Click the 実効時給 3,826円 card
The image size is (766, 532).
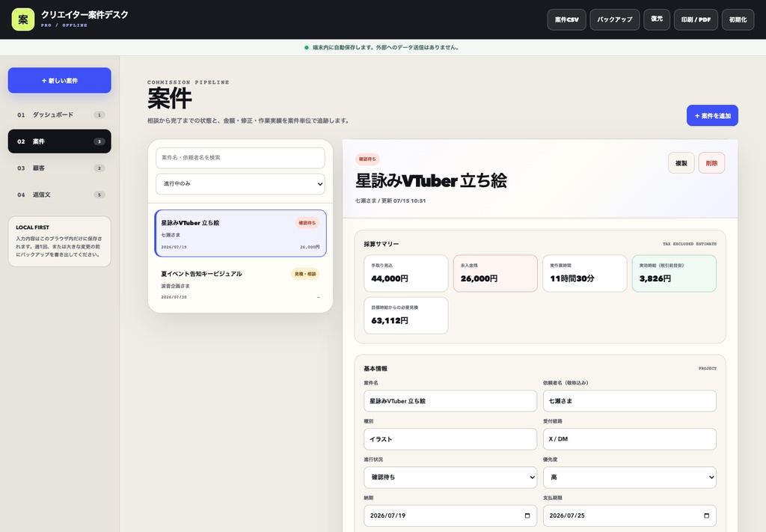tap(674, 274)
